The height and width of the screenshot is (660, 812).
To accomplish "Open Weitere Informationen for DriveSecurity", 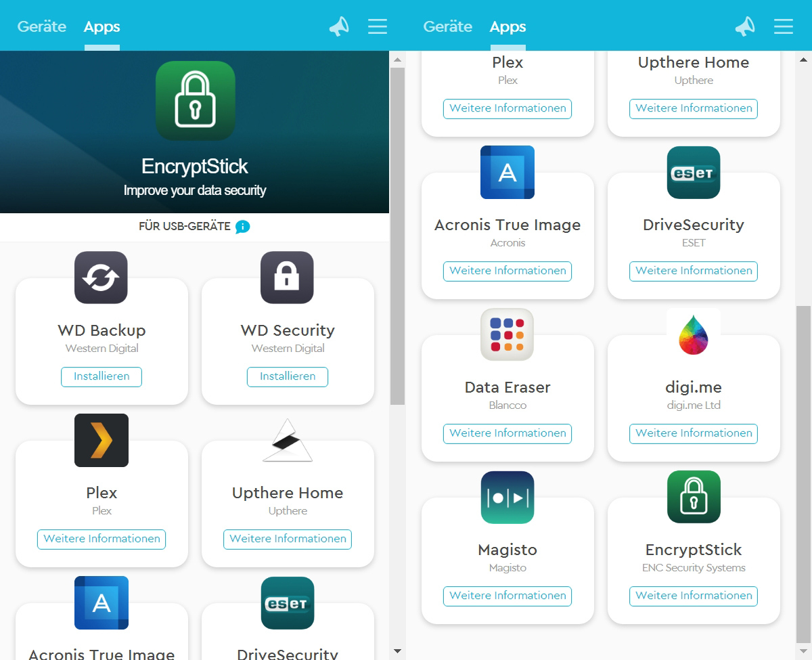I will click(694, 271).
